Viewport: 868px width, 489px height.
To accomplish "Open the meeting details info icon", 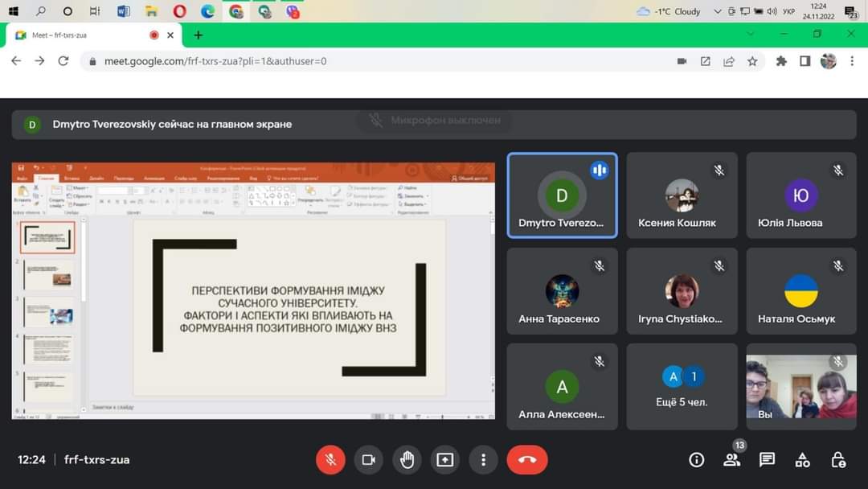I will click(x=697, y=460).
